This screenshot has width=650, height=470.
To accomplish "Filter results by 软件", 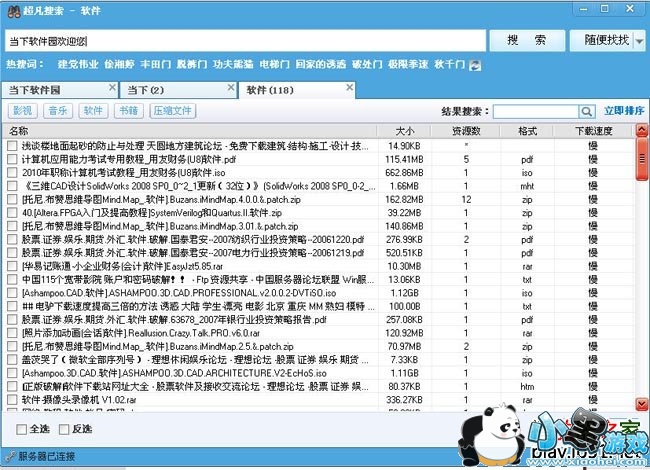I will coord(93,111).
